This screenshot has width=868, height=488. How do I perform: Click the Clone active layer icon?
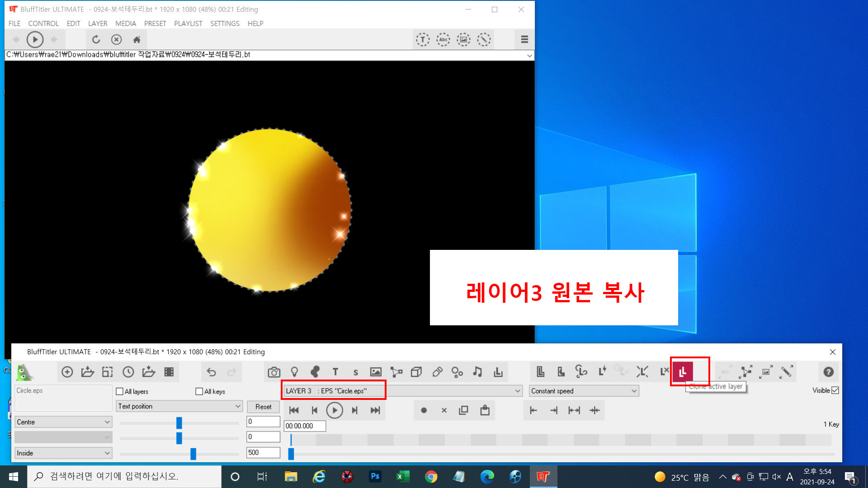683,372
